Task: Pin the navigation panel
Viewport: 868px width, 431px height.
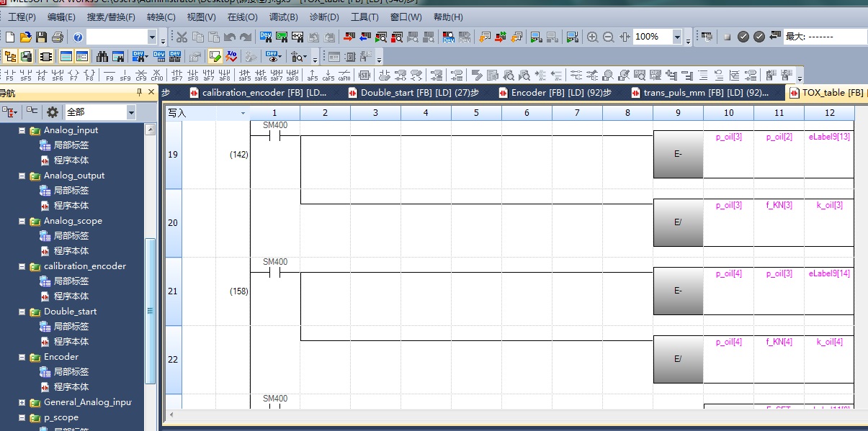Action: coord(139,93)
